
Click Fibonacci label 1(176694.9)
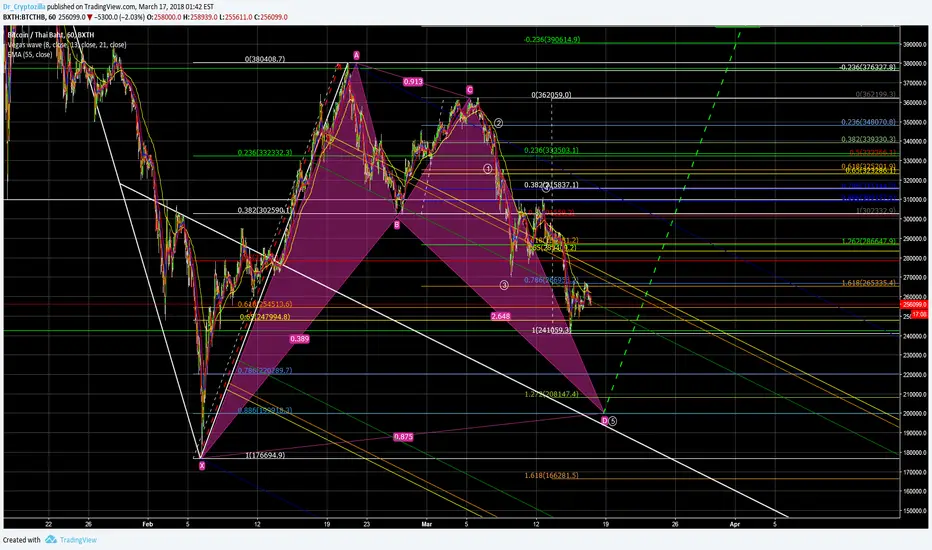(x=265, y=455)
